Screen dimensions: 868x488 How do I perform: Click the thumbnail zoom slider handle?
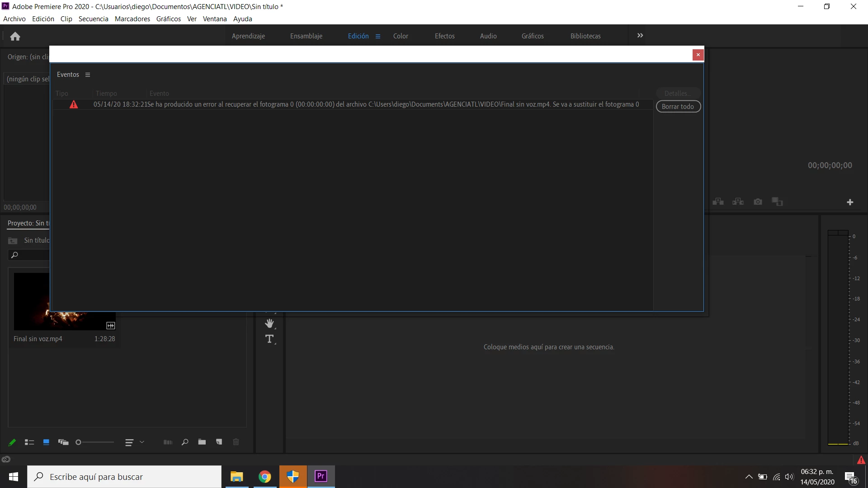point(79,442)
